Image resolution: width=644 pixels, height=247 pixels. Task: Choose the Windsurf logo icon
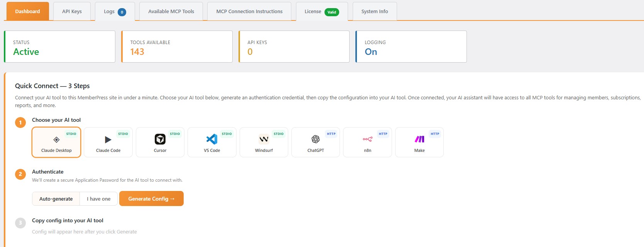point(264,139)
